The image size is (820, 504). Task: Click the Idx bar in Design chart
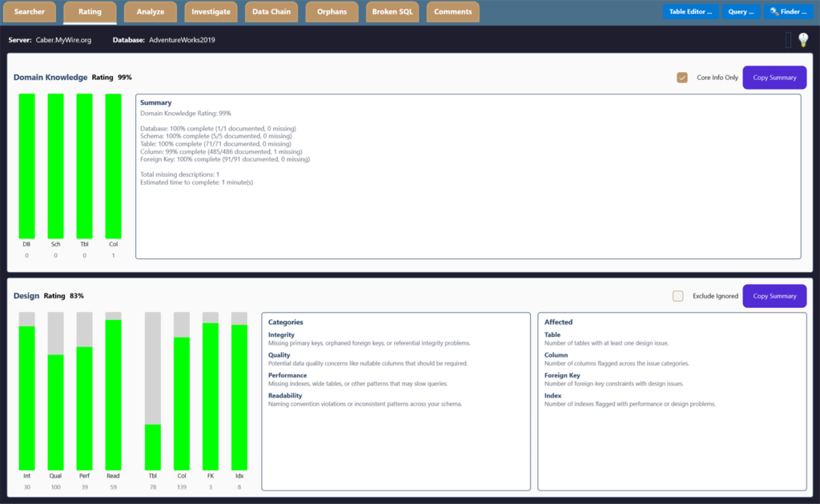(x=239, y=391)
